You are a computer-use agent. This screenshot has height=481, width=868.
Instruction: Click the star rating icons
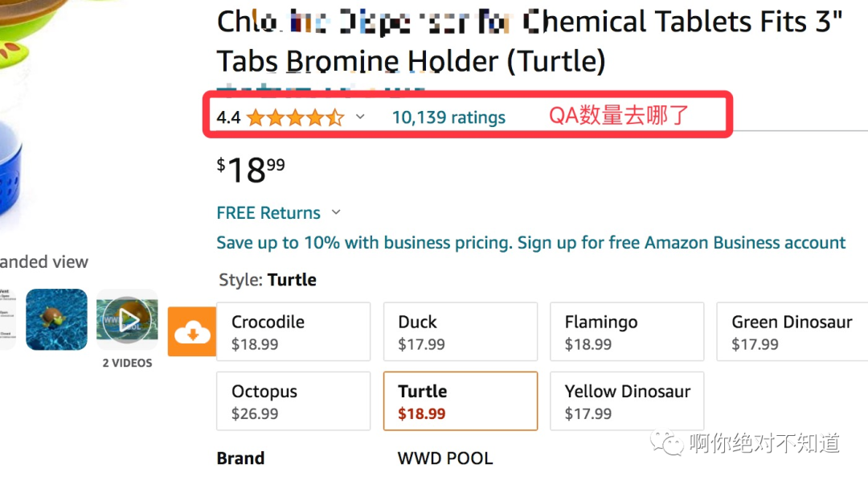coord(295,117)
